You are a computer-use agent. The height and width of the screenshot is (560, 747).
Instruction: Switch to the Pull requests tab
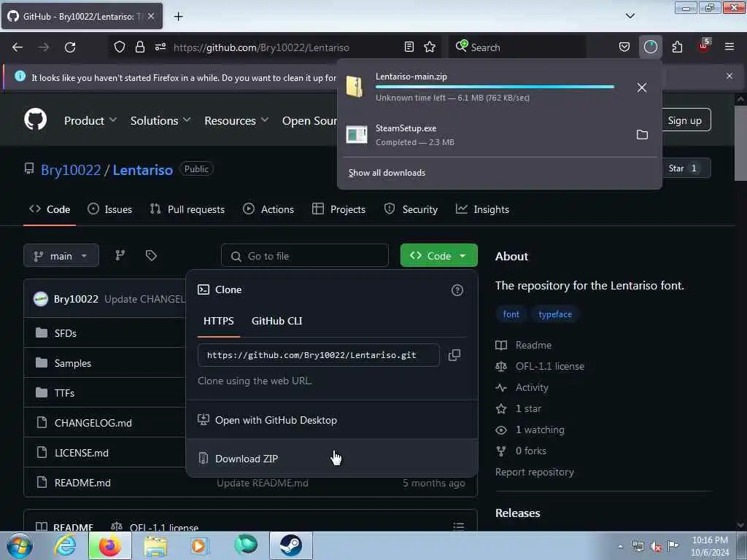(x=187, y=209)
